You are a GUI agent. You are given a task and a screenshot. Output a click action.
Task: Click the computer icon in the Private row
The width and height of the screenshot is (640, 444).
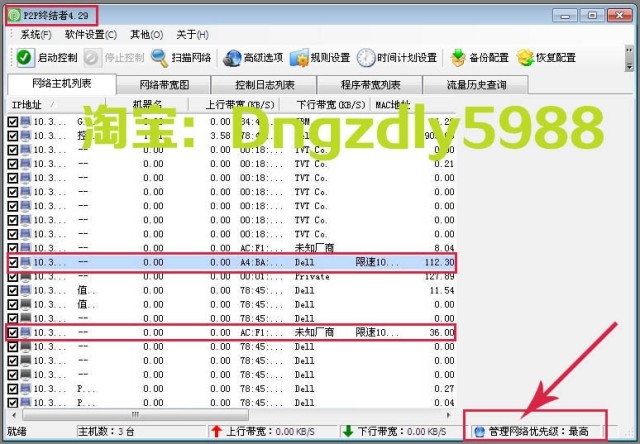pyautogui.click(x=26, y=276)
